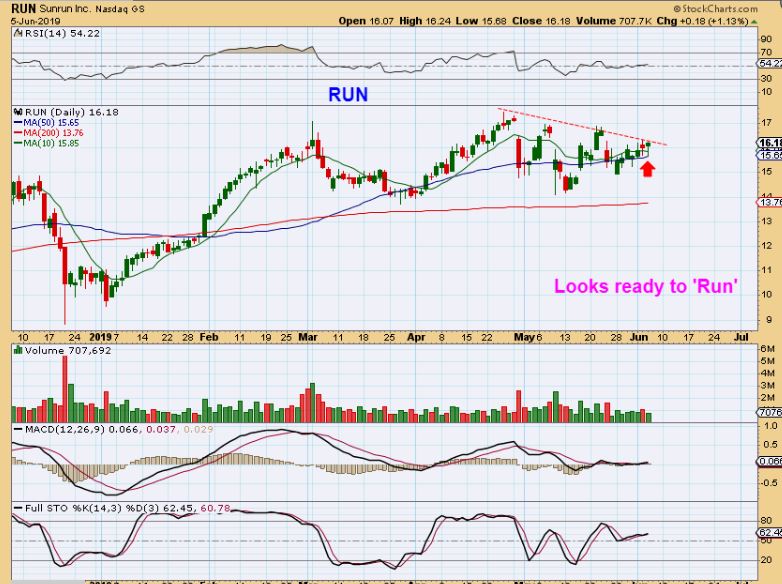Screen dimensions: 782x584
Task: Click the latest green candlestick on price chart
Action: click(x=648, y=145)
